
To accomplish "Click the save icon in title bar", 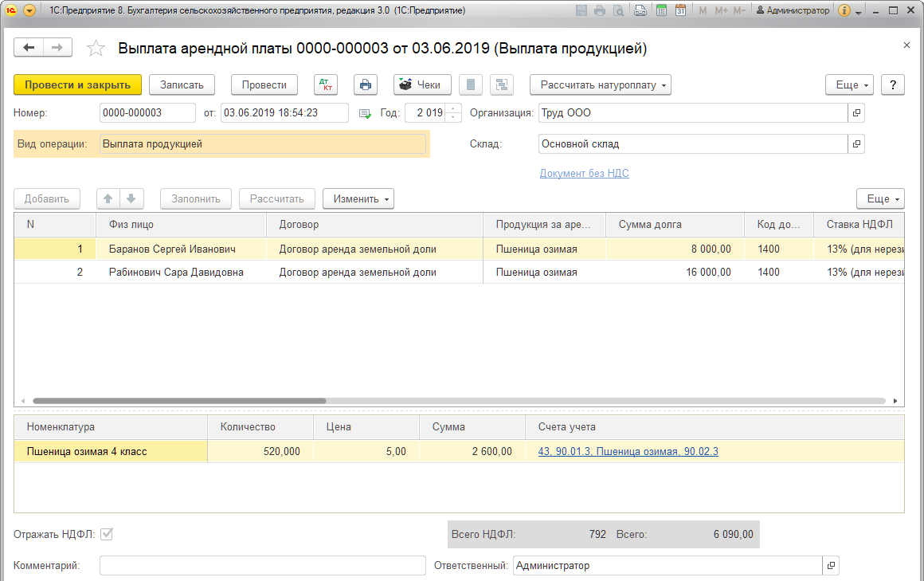I will (x=581, y=10).
